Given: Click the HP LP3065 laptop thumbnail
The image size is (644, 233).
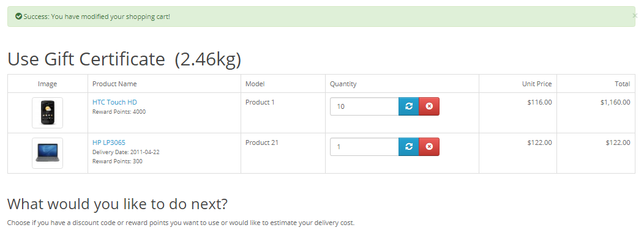Looking at the screenshot, I should click(x=48, y=153).
